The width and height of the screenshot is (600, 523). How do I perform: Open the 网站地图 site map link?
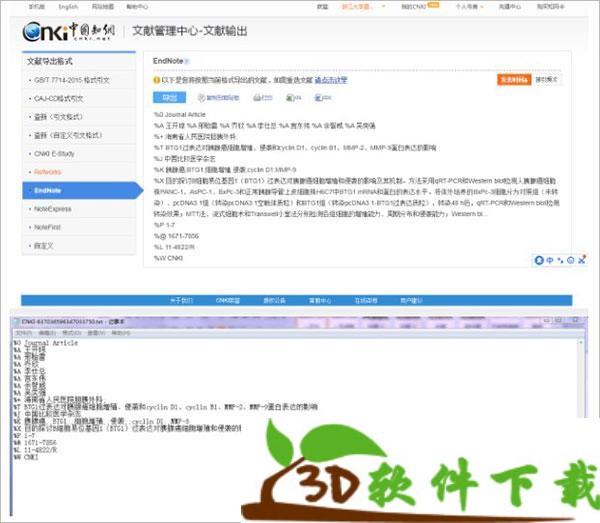[103, 7]
